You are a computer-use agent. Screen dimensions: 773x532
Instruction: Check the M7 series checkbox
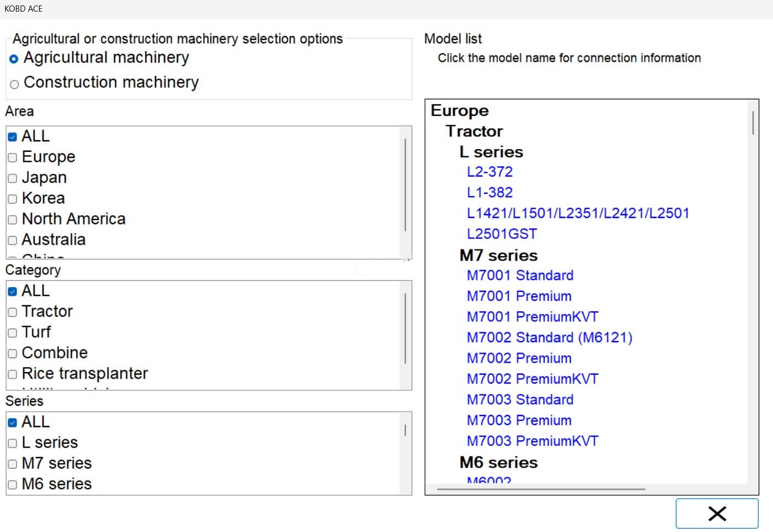13,464
